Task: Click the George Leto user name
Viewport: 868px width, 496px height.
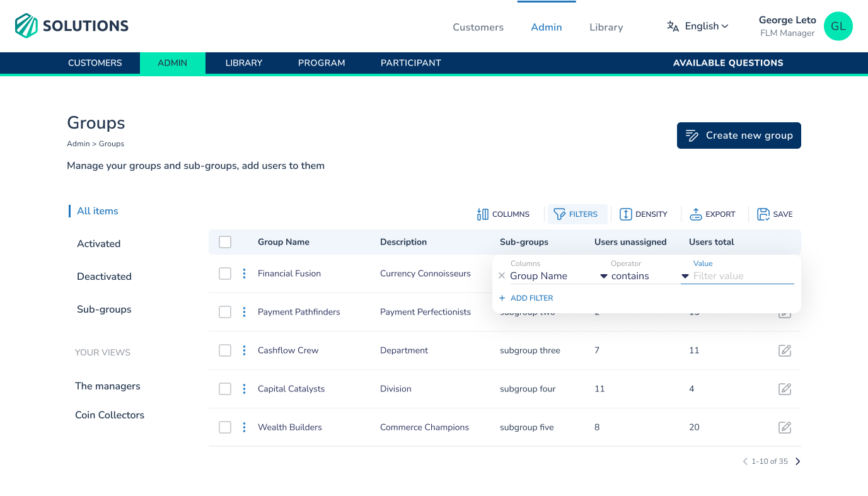Action: [787, 20]
